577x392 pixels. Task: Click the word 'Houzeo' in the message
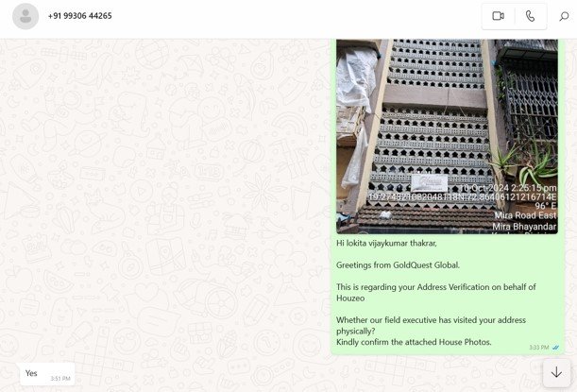pyautogui.click(x=352, y=298)
